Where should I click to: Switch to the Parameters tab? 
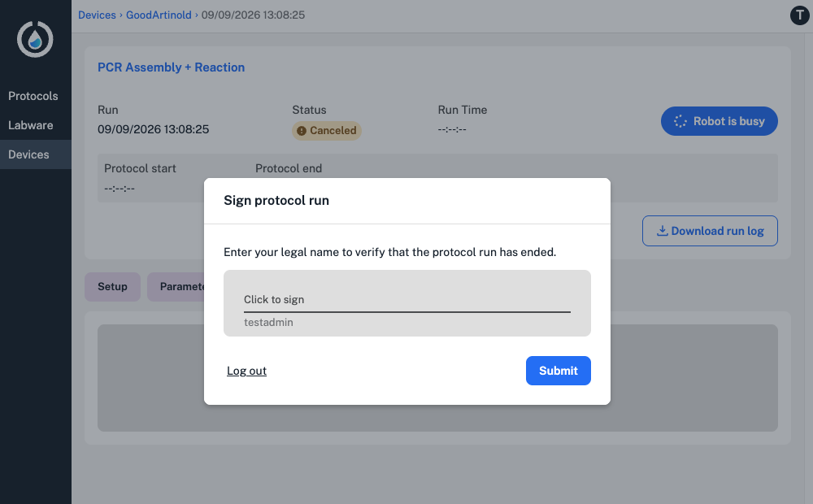click(x=176, y=287)
